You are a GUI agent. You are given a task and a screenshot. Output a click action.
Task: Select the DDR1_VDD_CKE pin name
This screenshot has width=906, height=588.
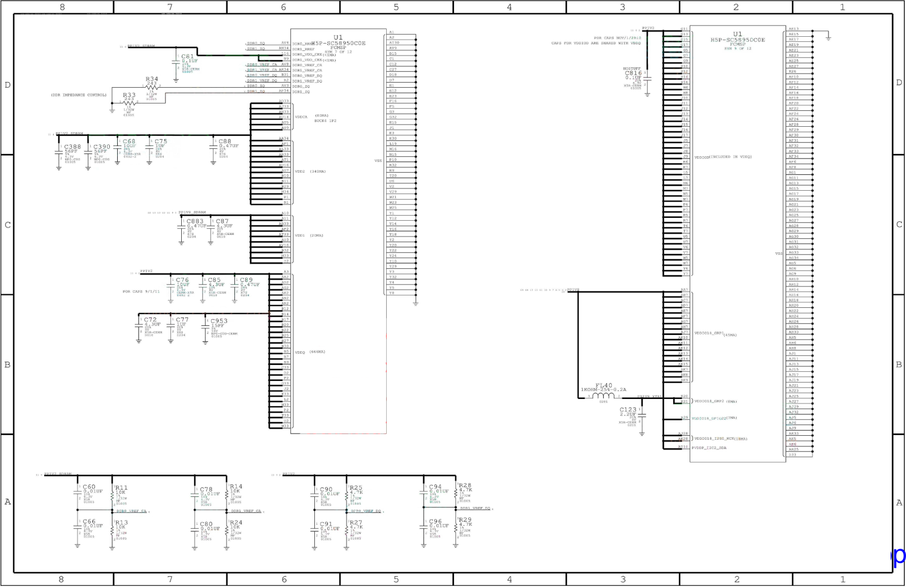point(307,60)
